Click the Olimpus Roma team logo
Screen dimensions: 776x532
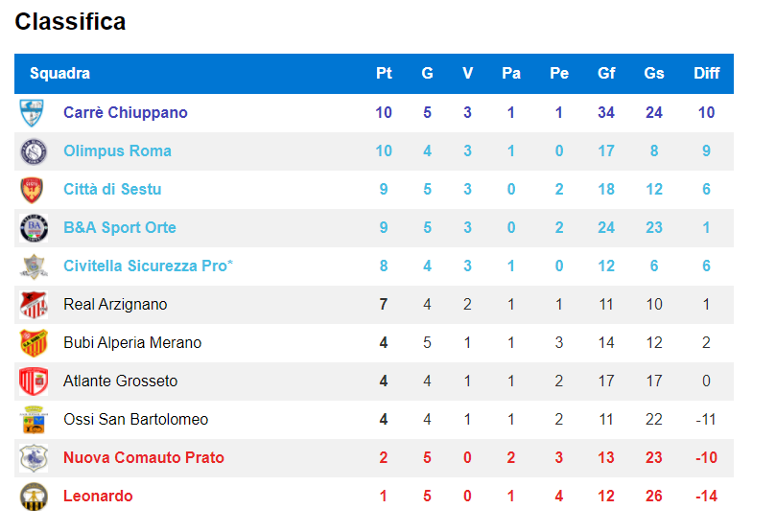[34, 151]
